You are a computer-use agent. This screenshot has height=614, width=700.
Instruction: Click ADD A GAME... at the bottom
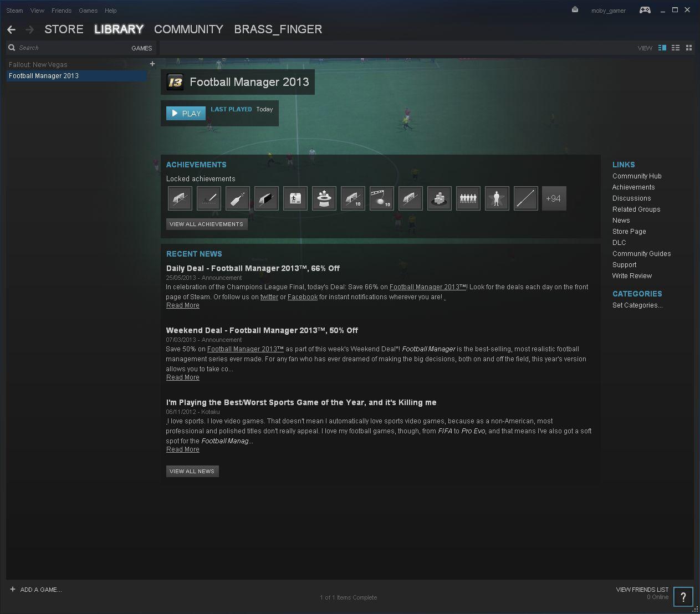[x=36, y=590]
